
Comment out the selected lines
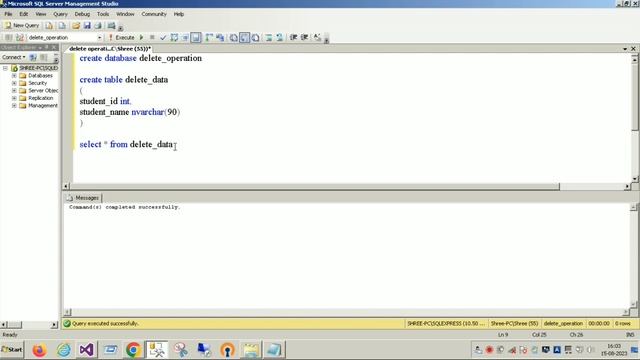269,38
